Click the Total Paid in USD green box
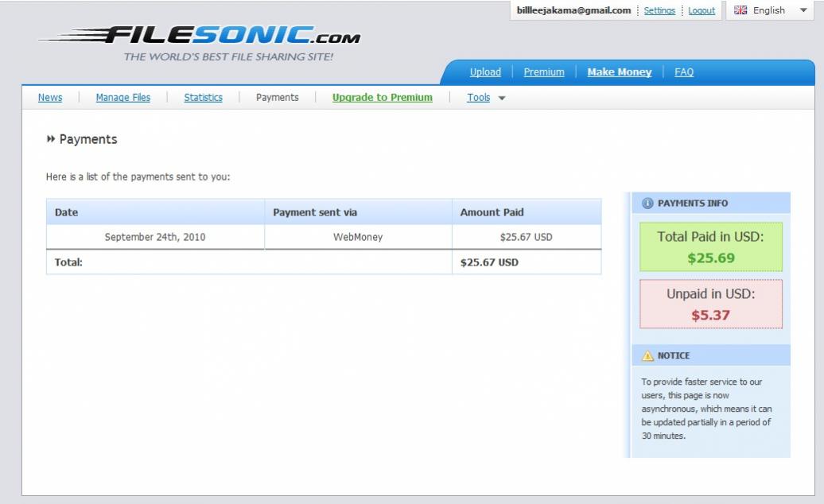The width and height of the screenshot is (824, 504). (710, 246)
